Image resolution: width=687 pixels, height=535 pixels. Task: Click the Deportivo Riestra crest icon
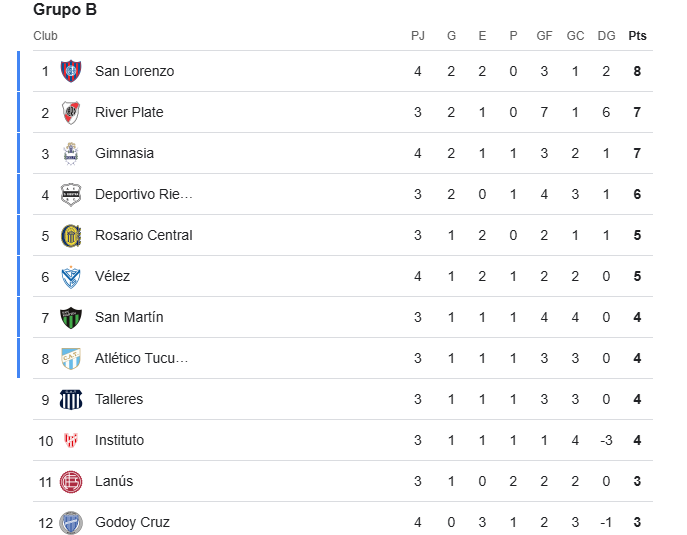tap(71, 195)
